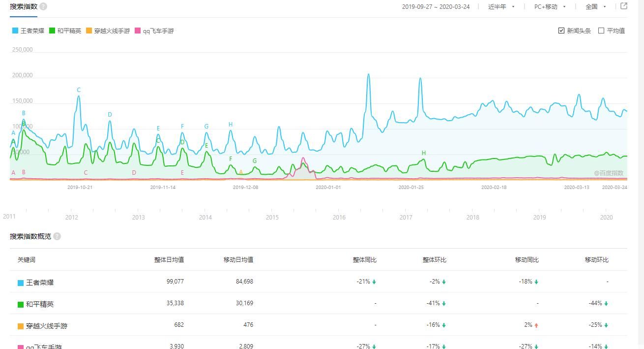Open the date range 2019-09-27 ~ 2020-03-24 picker
Viewport: 644px width, 349px height.
click(436, 7)
